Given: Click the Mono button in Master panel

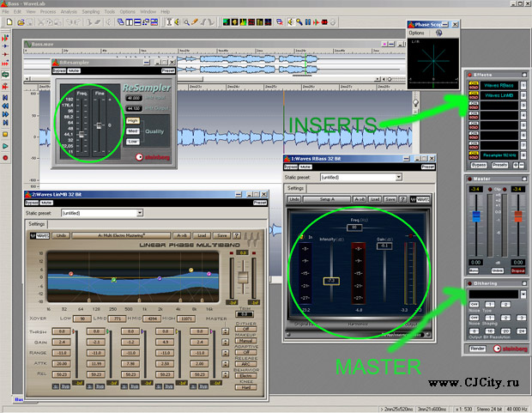Looking at the screenshot, I should [x=474, y=270].
